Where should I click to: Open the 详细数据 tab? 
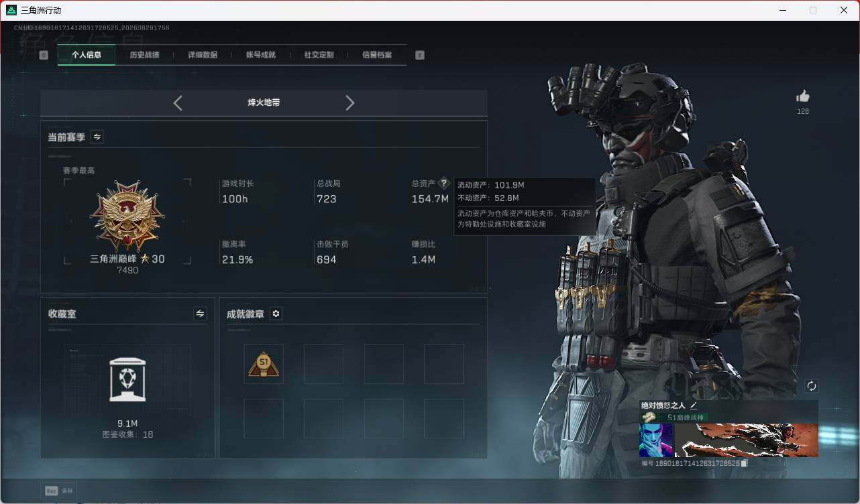[203, 55]
